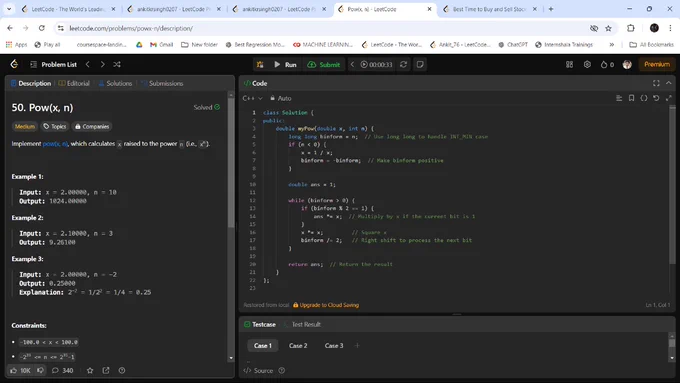Toggle the Auto completion lock

(x=281, y=98)
